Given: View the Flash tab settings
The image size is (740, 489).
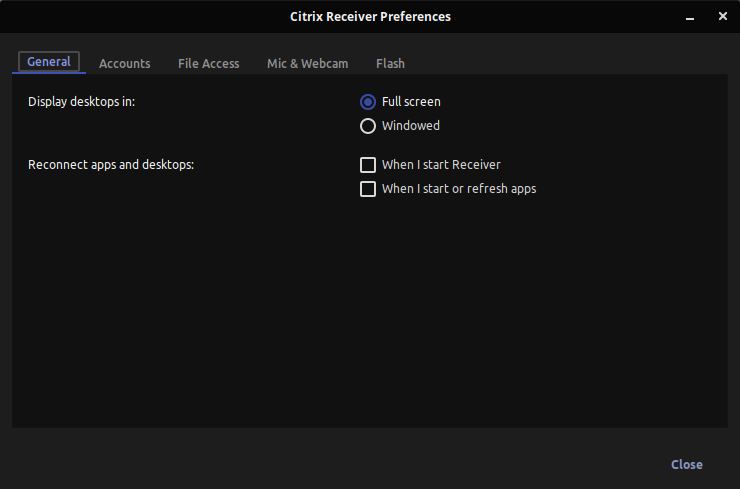Looking at the screenshot, I should (x=390, y=63).
